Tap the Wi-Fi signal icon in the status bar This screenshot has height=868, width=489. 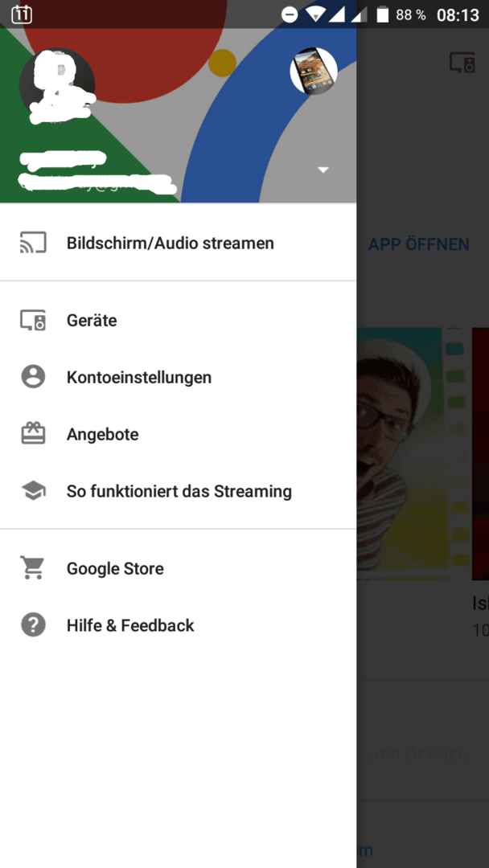pyautogui.click(x=315, y=14)
